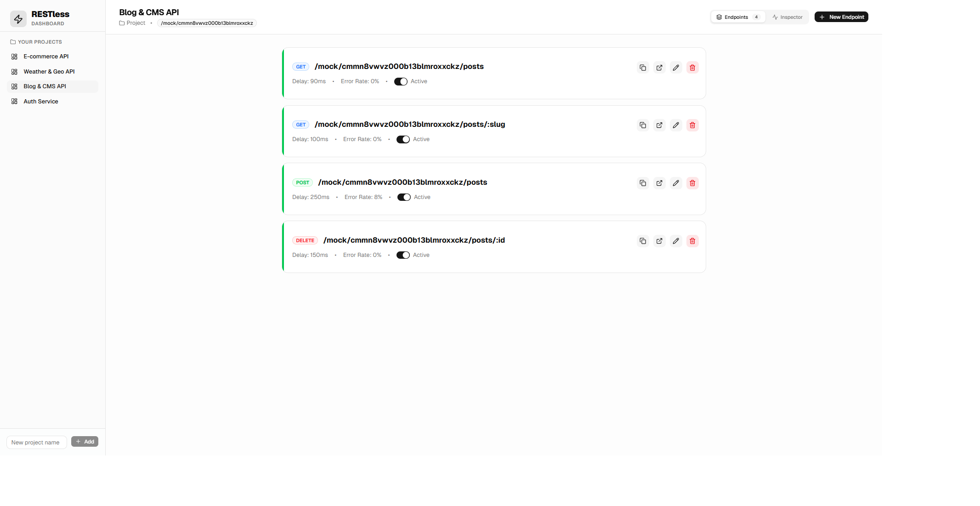The height and width of the screenshot is (506, 980).
Task: Copy URL of GET /posts endpoint
Action: click(643, 68)
